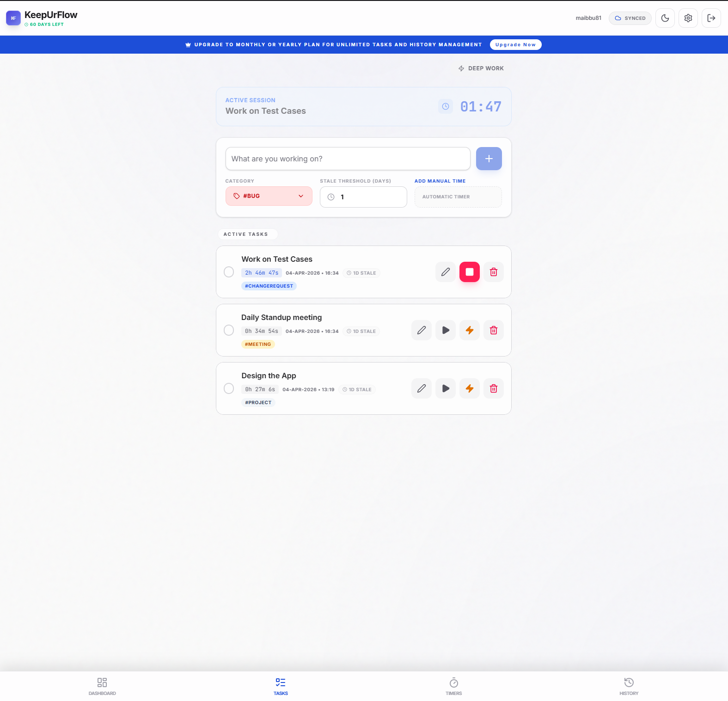Click '1D STALE' badge on Work on Test Cases
Image resolution: width=728 pixels, height=701 pixels.
361,273
